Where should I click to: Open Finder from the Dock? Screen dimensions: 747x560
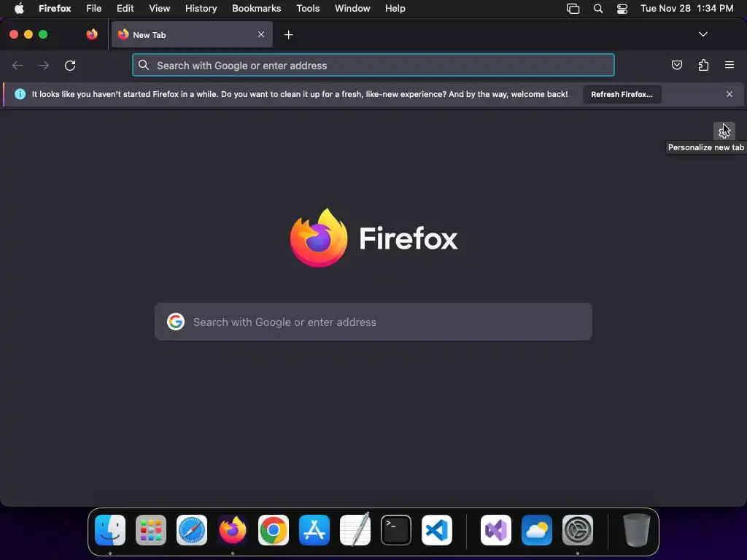coord(110,530)
